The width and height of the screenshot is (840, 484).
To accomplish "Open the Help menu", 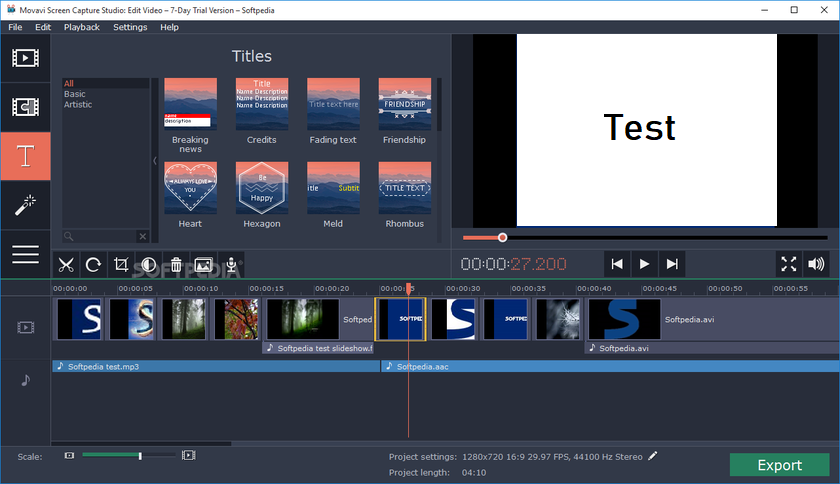I will pyautogui.click(x=169, y=27).
